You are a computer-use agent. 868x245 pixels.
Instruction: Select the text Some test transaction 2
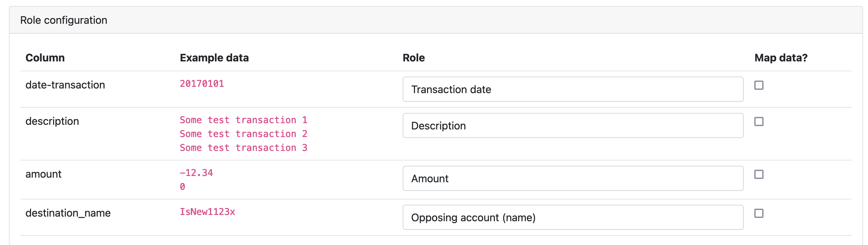click(243, 134)
